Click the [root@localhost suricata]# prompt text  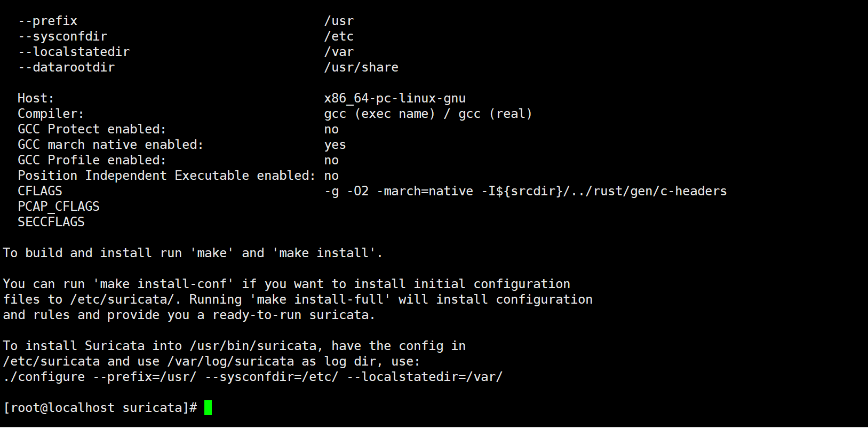click(x=100, y=408)
